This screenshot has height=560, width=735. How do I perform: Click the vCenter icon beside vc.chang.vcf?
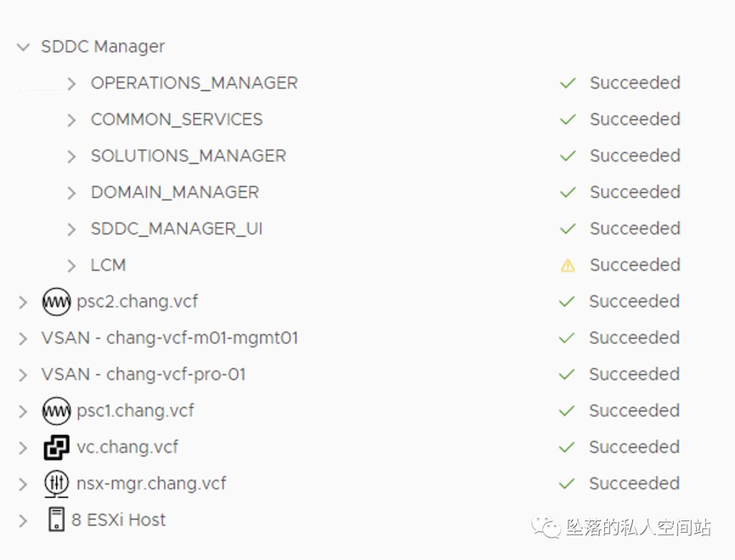56,447
